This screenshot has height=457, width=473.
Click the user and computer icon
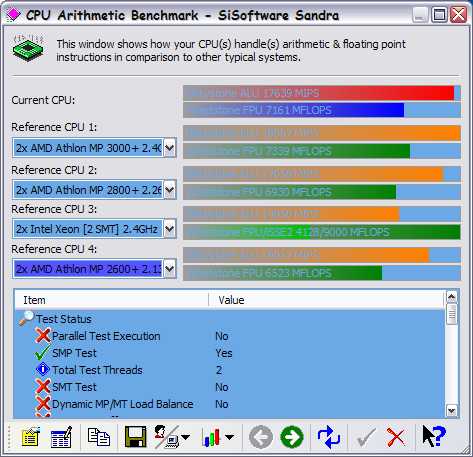click(167, 437)
